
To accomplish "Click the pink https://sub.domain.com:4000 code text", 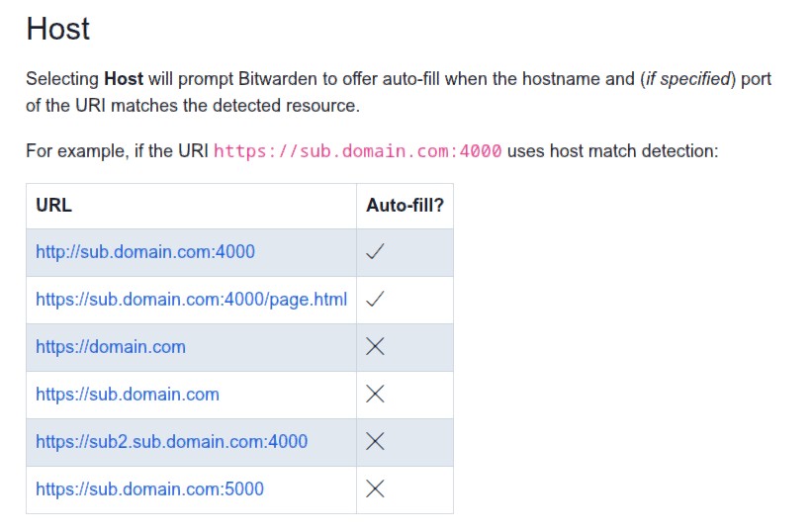I will (357, 151).
